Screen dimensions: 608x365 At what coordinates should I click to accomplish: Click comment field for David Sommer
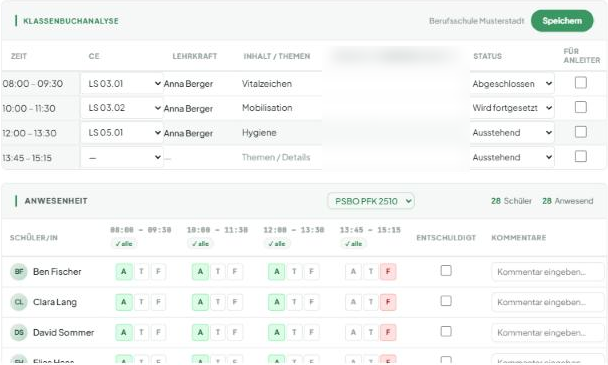[x=548, y=333]
